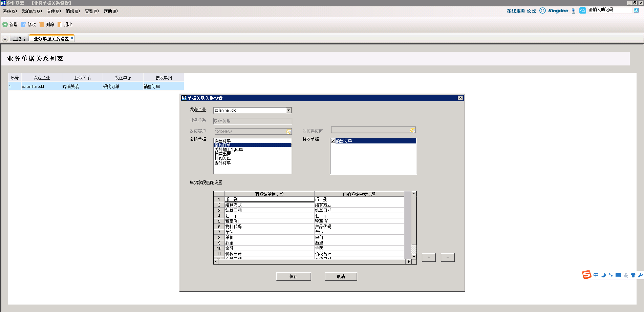Screen dimensions: 644x312
Task: Open the Sogou soft keyboard icon
Action: pos(618,275)
